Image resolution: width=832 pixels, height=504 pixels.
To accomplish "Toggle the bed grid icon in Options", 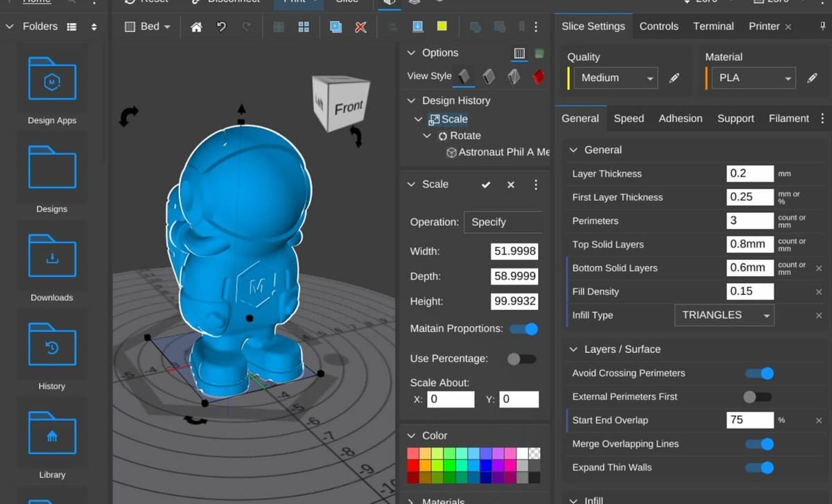I will point(519,53).
